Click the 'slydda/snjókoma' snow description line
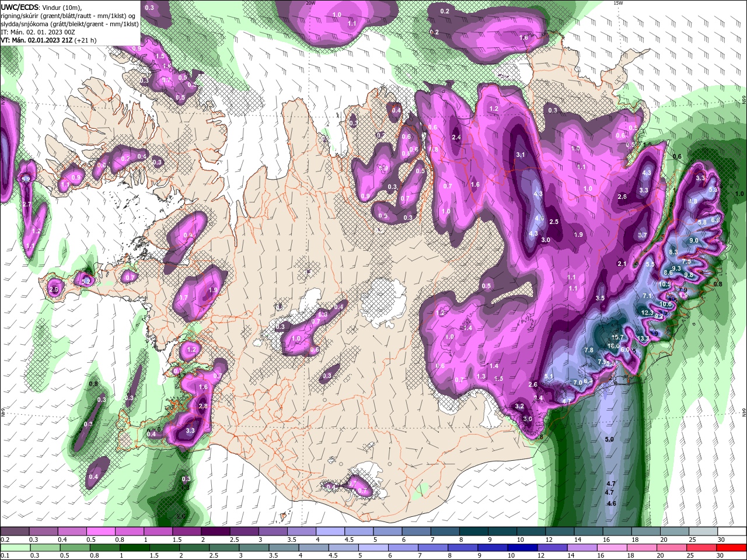 [x=69, y=24]
